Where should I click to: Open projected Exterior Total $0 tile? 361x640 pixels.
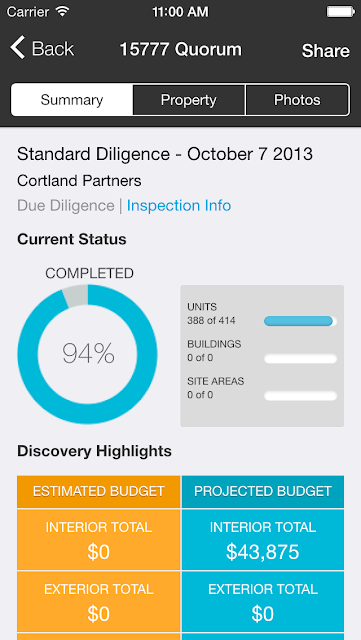[x=263, y=602]
